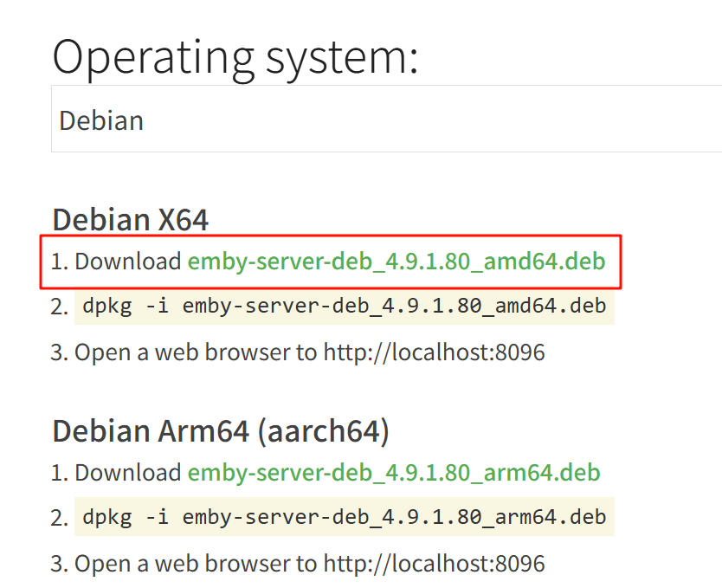Click the dpkg amd64 install command block
722x588 pixels.
point(344,306)
